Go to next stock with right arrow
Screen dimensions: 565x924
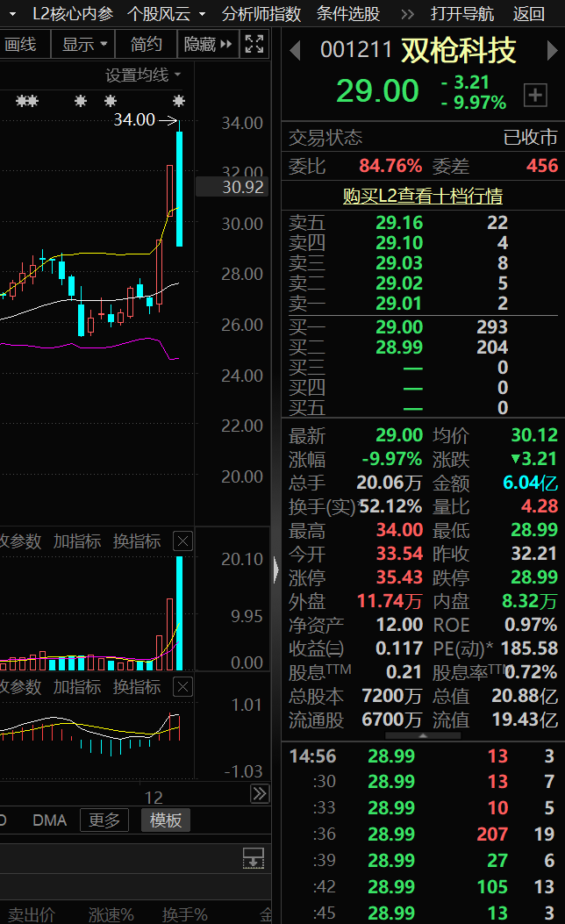[x=552, y=51]
